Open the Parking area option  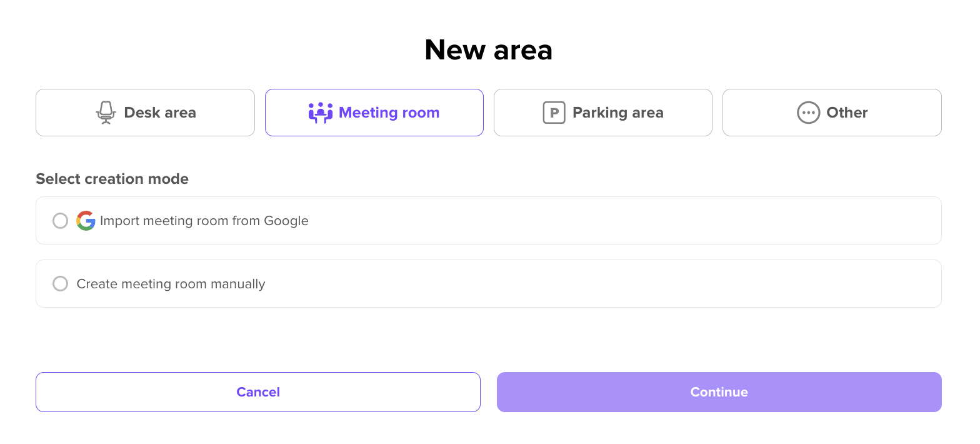point(602,112)
